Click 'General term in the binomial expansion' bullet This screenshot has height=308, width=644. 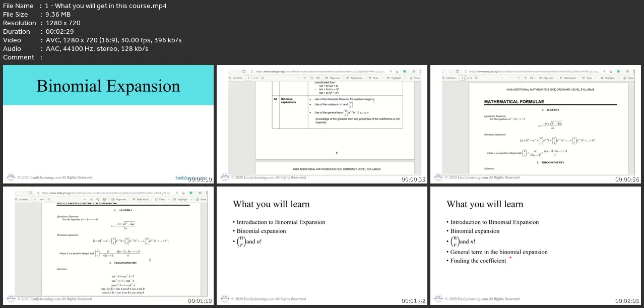pyautogui.click(x=499, y=252)
